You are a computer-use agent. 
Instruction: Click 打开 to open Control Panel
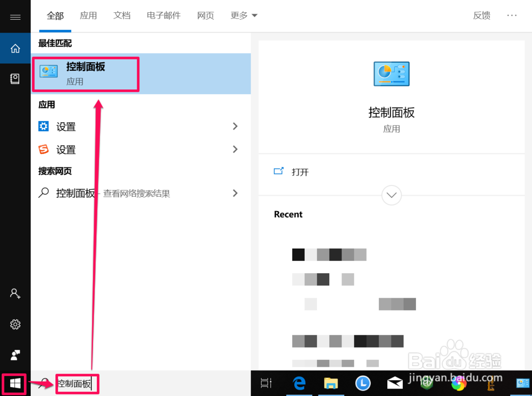click(x=300, y=171)
